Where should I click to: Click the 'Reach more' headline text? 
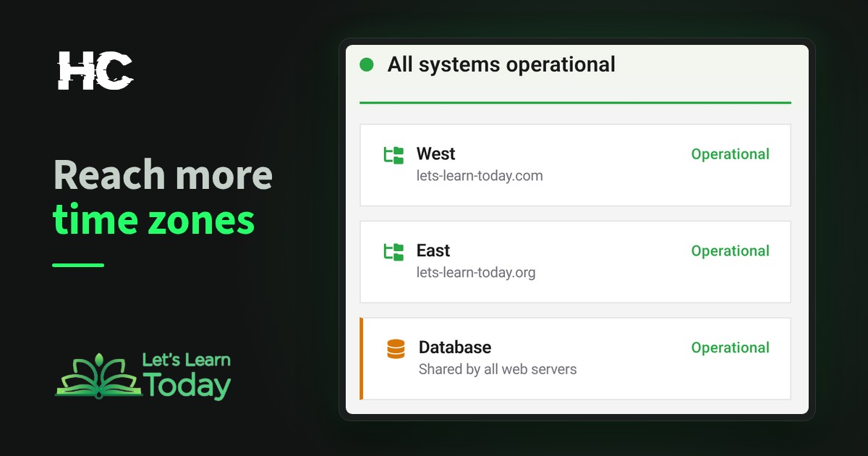tap(163, 174)
